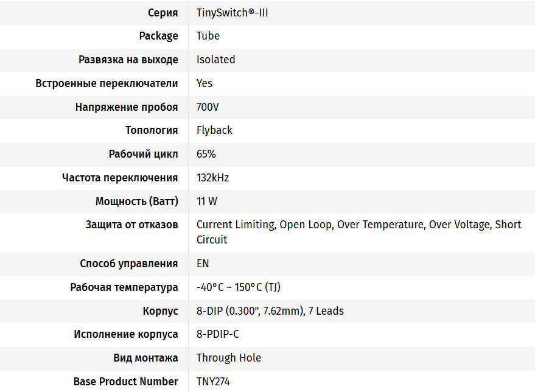This screenshot has height=392, width=535.
Task: Click the 'Tube' package value
Action: click(x=208, y=36)
